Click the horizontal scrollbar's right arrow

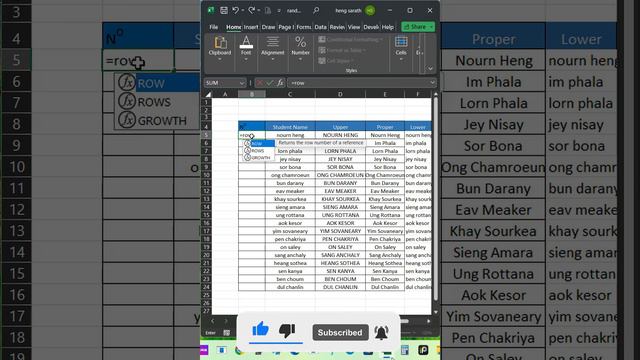pyautogui.click(x=429, y=321)
